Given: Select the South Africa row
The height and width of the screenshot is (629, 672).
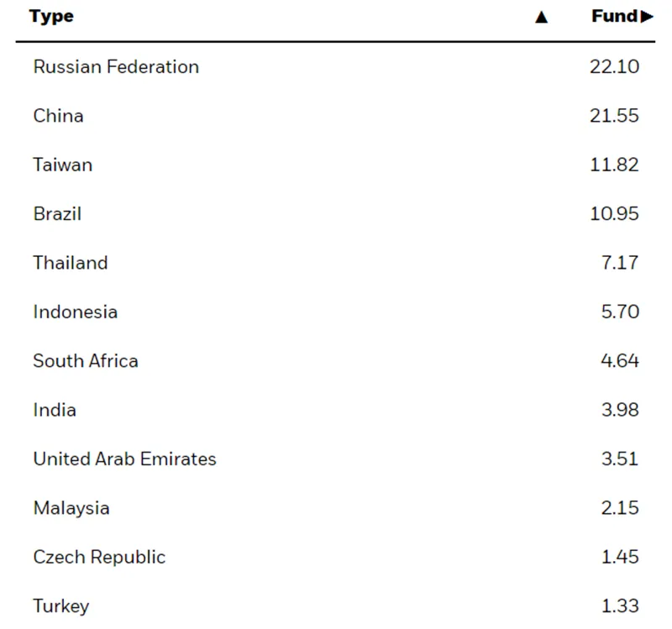Looking at the screenshot, I should tap(335, 361).
